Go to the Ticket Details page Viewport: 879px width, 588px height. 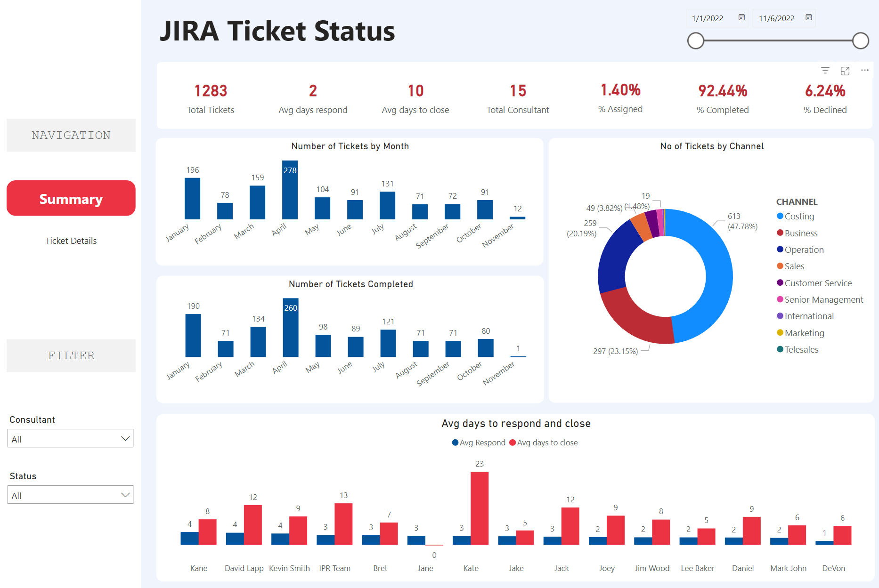coord(71,241)
